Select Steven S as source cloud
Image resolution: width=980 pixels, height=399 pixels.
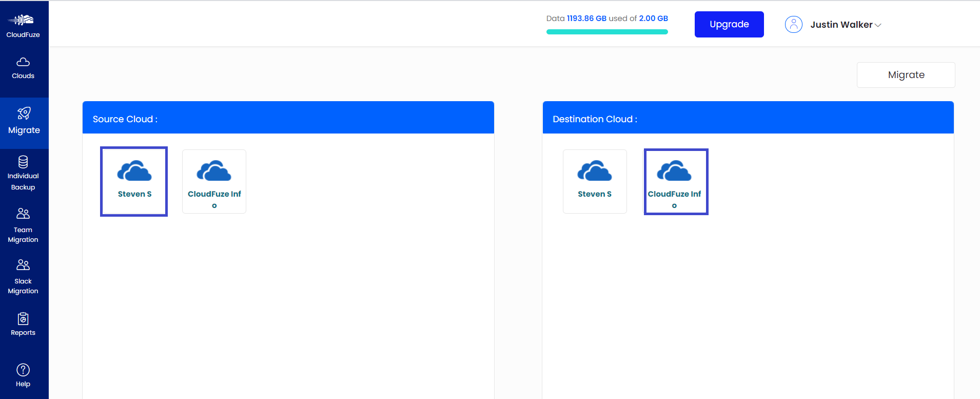click(x=134, y=181)
